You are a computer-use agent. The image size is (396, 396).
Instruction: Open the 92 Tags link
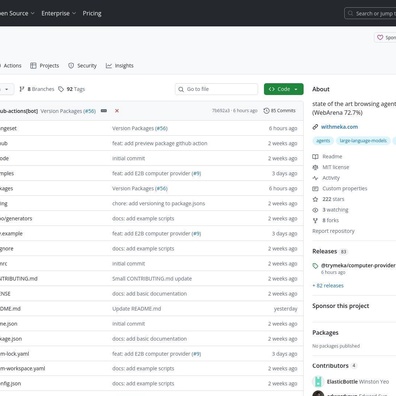[72, 89]
